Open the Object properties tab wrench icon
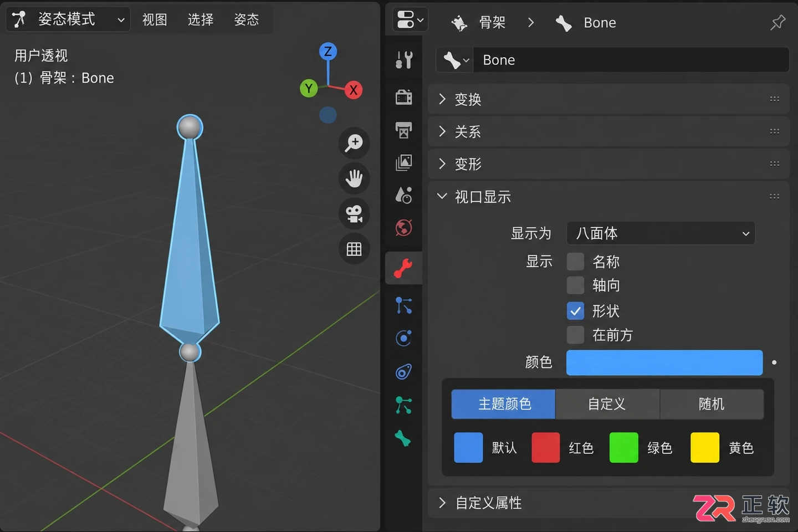 coord(404,268)
